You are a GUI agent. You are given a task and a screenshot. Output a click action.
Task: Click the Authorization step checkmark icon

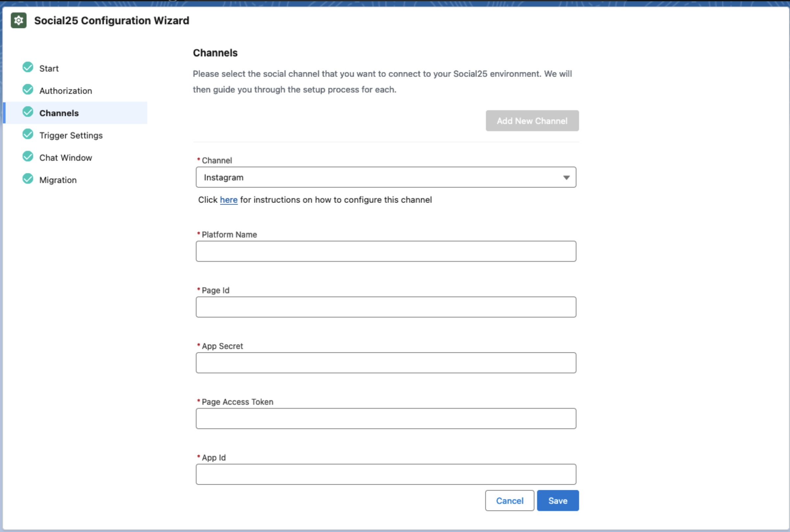coord(28,90)
